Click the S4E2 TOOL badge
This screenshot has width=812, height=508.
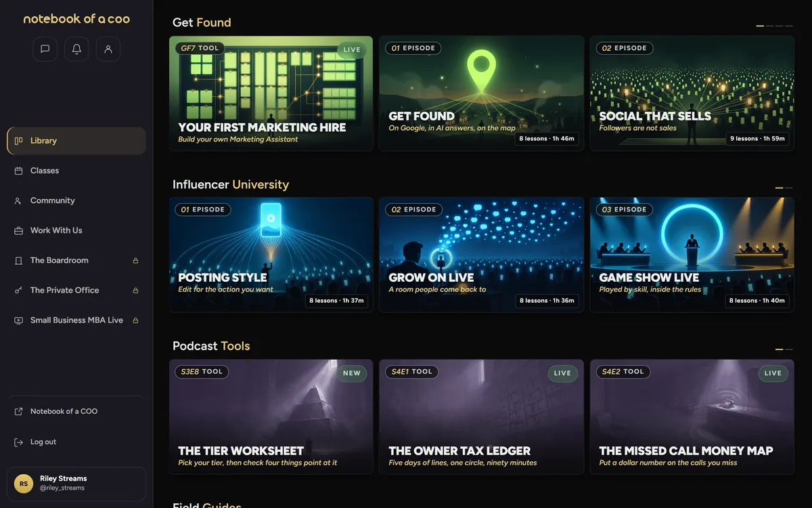click(623, 371)
